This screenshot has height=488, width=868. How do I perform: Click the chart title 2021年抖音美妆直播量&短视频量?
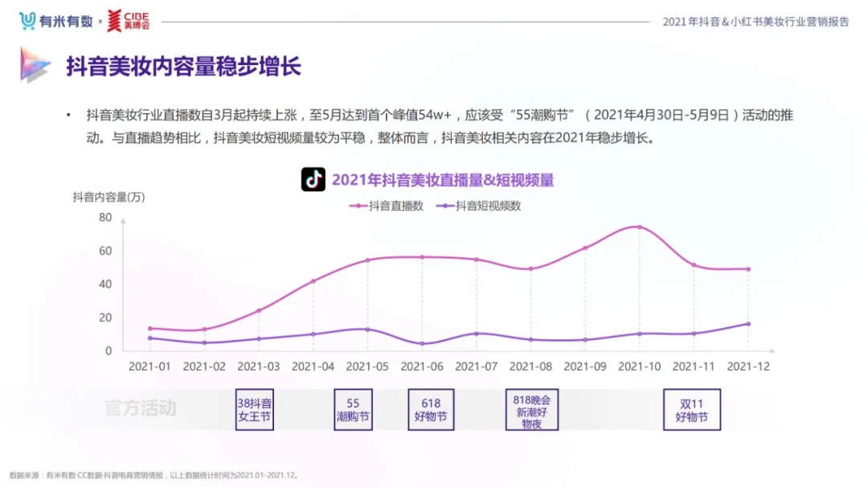point(443,180)
